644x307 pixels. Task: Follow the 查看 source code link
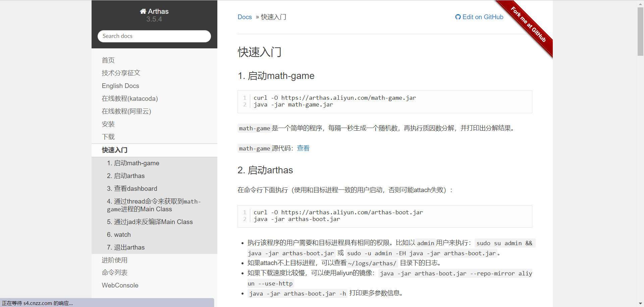pos(303,148)
